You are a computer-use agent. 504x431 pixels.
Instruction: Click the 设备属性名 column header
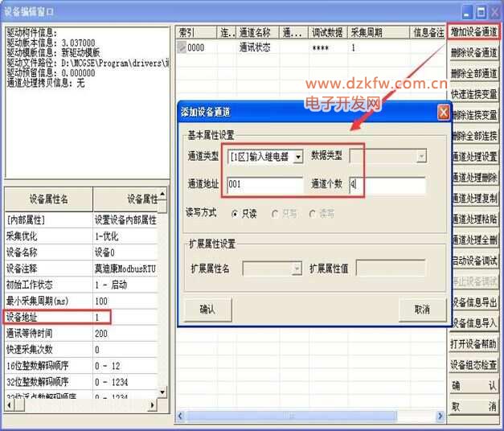coord(48,199)
